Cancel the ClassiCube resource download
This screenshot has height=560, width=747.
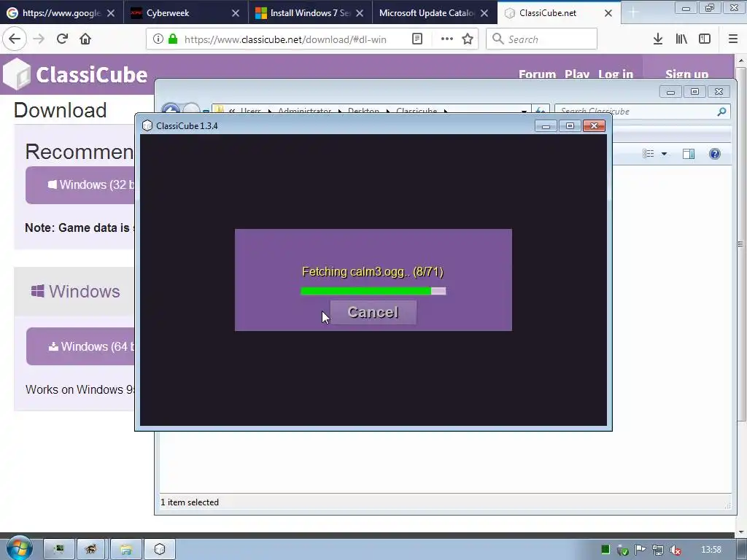point(373,312)
